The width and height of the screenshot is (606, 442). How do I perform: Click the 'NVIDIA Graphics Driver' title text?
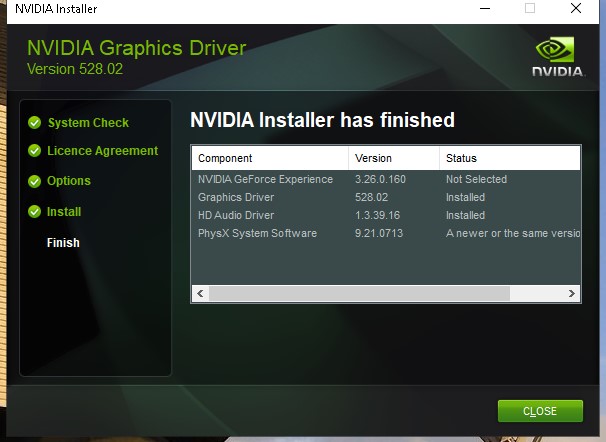click(136, 48)
